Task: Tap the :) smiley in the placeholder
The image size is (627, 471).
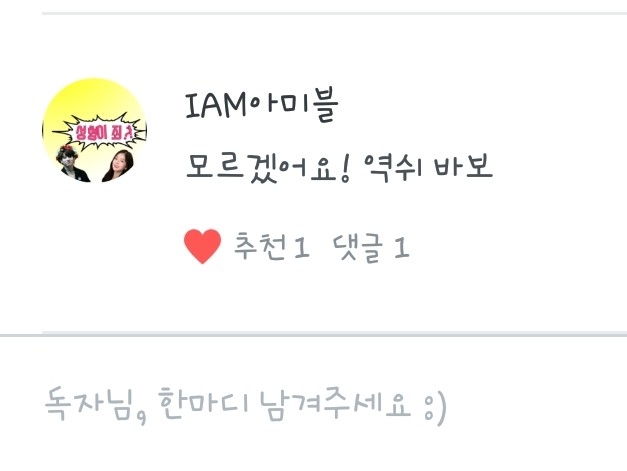Action: (x=434, y=406)
